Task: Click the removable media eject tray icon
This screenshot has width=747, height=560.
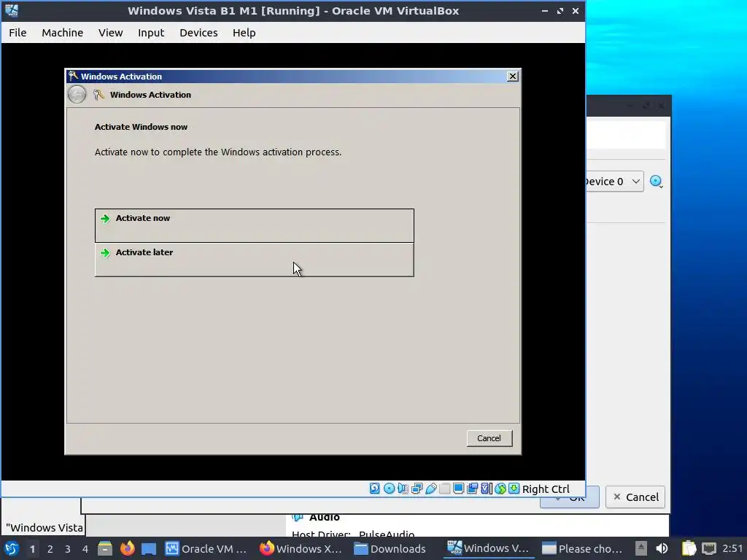Action: [x=641, y=548]
